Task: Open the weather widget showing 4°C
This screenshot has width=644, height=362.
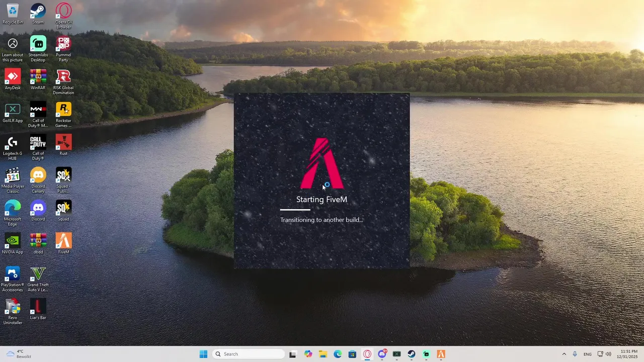Action: [x=19, y=354]
